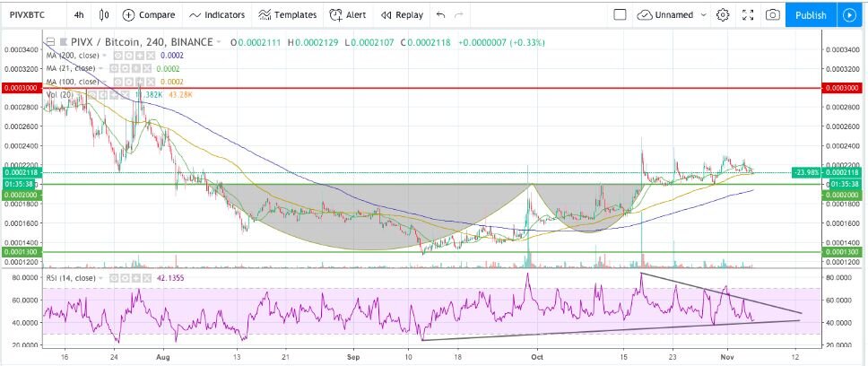The width and height of the screenshot is (868, 366).
Task: Open Compare symbol dialog
Action: [148, 15]
